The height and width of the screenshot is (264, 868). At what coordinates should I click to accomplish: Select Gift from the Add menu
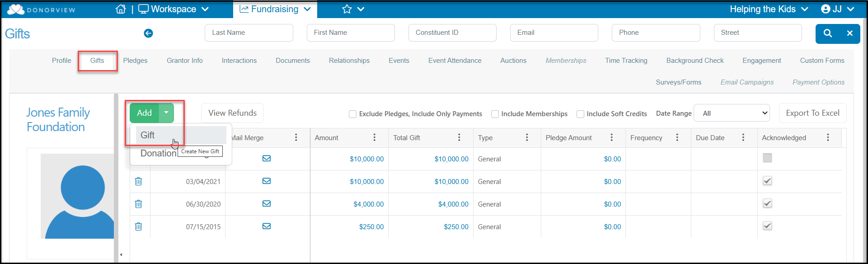click(x=181, y=135)
